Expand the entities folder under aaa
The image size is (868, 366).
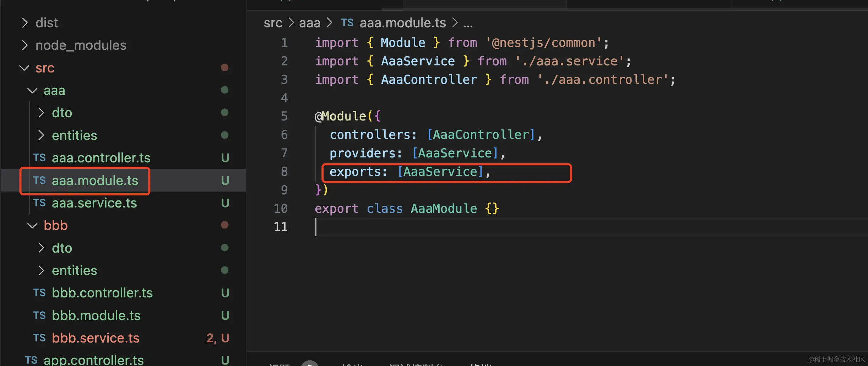(x=41, y=135)
